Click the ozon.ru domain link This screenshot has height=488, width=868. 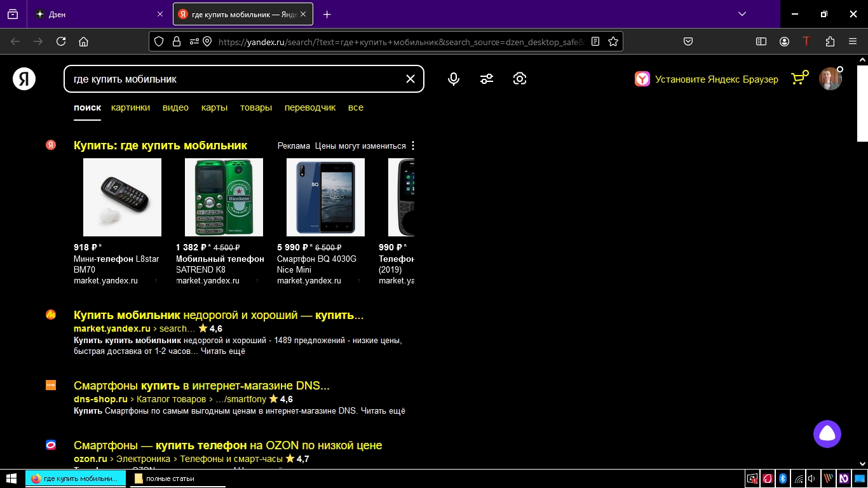tap(90, 459)
